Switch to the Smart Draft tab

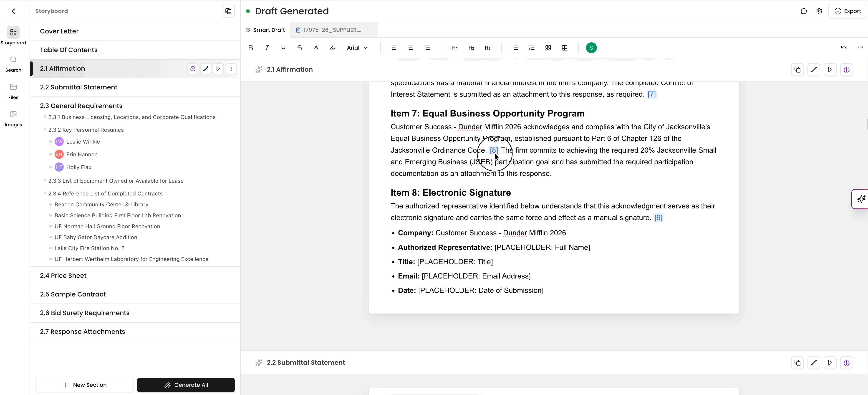[x=265, y=30]
